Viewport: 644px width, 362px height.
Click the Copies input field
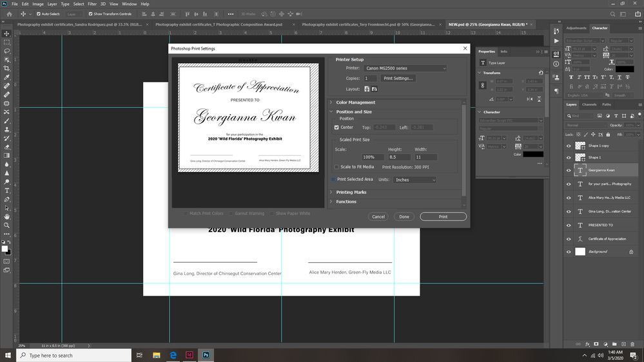tap(370, 78)
